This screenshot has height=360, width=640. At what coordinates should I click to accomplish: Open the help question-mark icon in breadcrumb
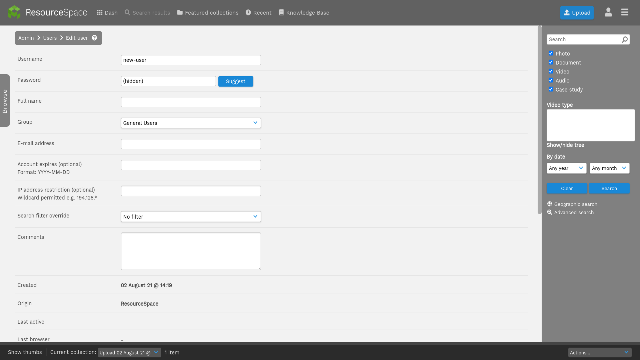(x=94, y=38)
